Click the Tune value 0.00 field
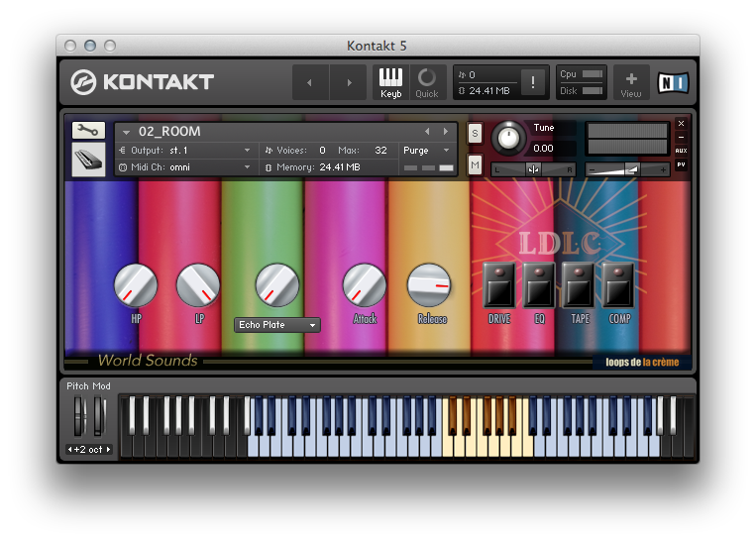This screenshot has width=756, height=542. coord(553,148)
